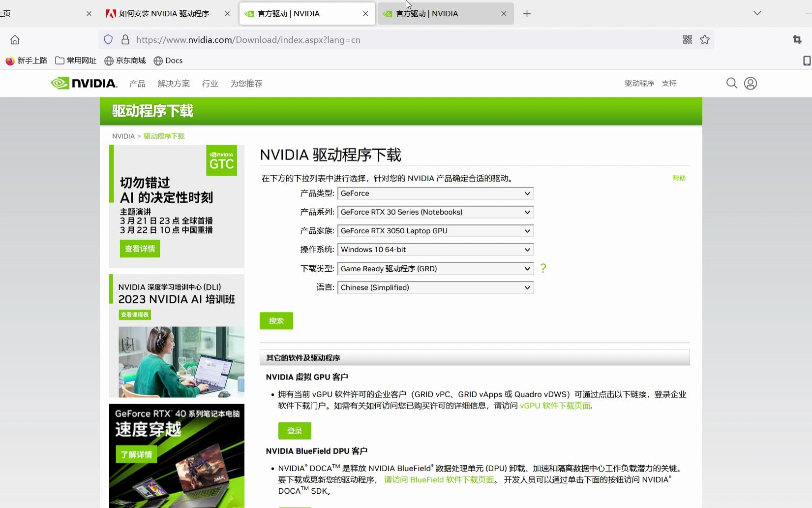Viewport: 812px width, 508px height.
Task: Click the green 搜索 button
Action: pyautogui.click(x=276, y=321)
